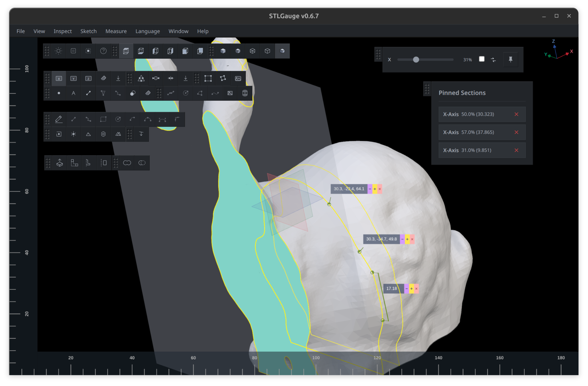
Task: Click the help question mark icon
Action: point(103,51)
